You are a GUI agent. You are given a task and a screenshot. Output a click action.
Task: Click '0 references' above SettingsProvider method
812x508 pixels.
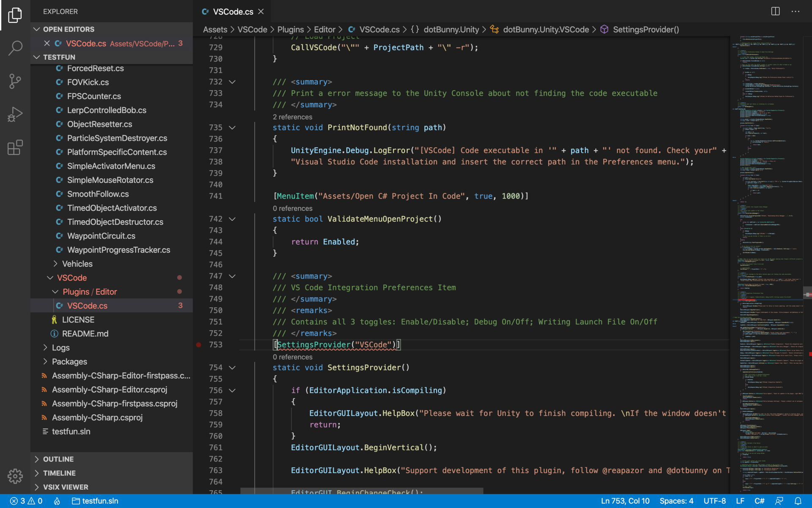[292, 357]
